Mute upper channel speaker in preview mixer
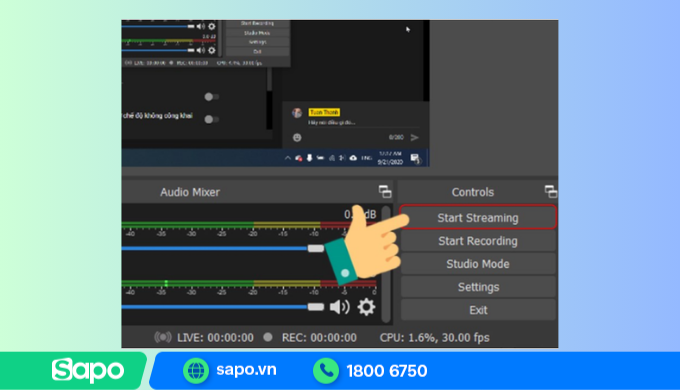Screen dimensions: 680x390 [x=201, y=26]
